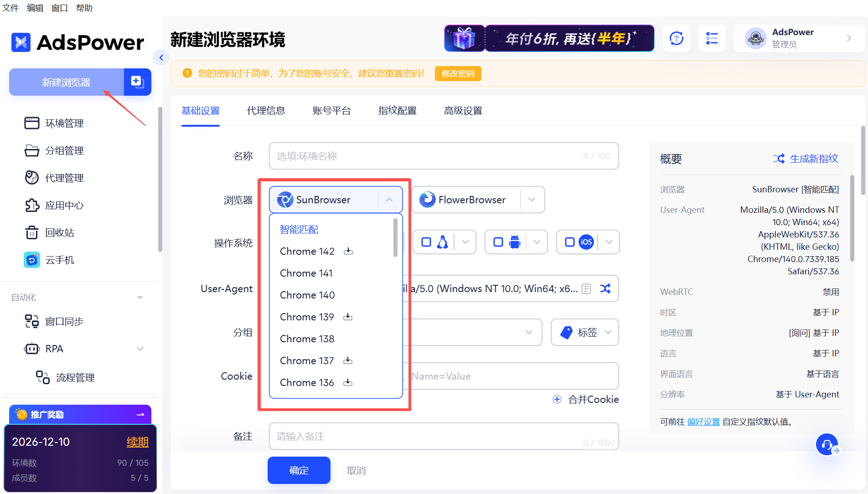Open the 帮助 menu

84,8
